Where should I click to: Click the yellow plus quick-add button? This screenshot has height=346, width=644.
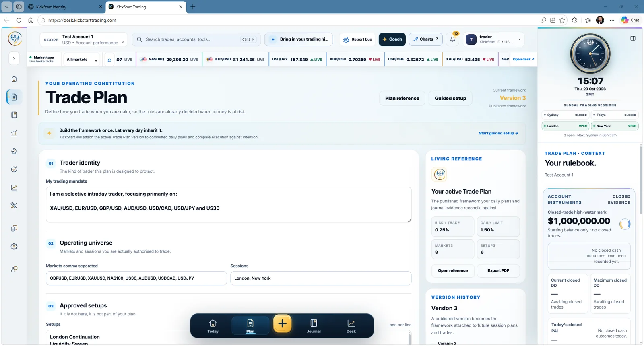[282, 323]
